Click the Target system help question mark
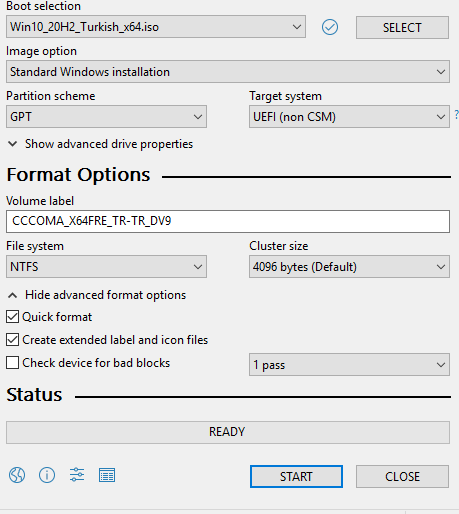The height and width of the screenshot is (514, 459). 456,115
